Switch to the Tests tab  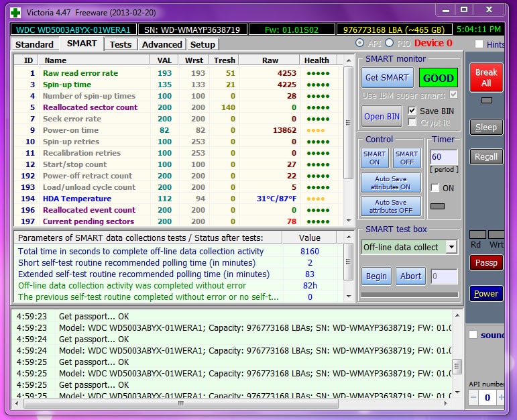click(x=121, y=44)
